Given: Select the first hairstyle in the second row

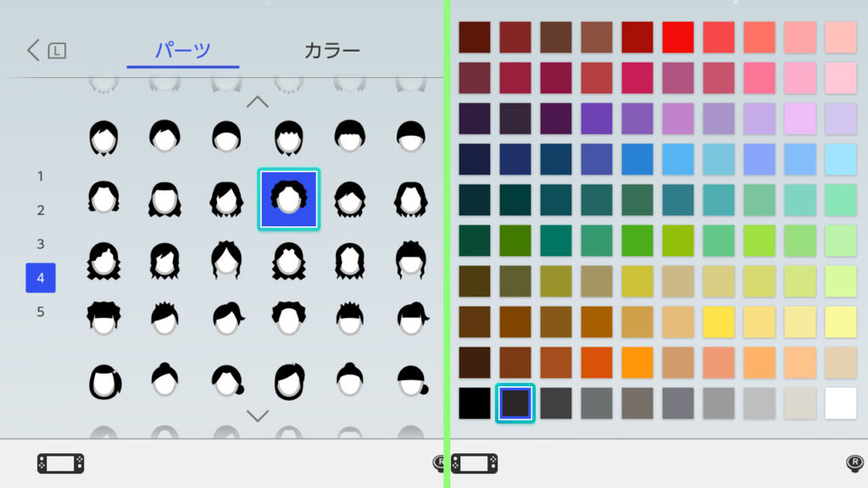Looking at the screenshot, I should [x=103, y=197].
